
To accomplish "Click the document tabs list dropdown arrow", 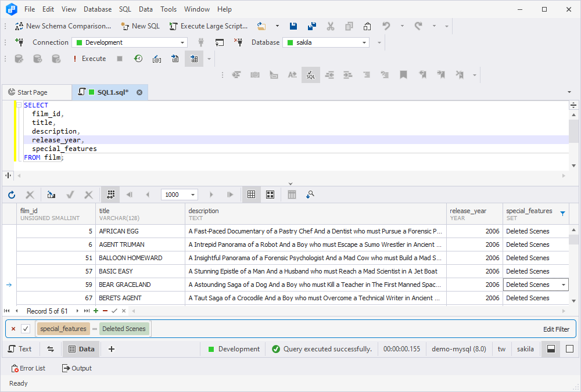I will point(569,92).
